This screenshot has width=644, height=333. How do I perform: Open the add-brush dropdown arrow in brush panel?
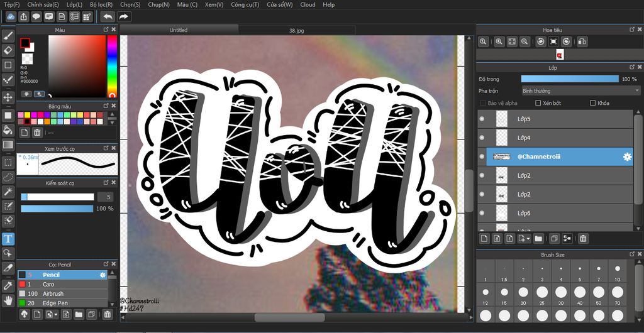[56, 315]
